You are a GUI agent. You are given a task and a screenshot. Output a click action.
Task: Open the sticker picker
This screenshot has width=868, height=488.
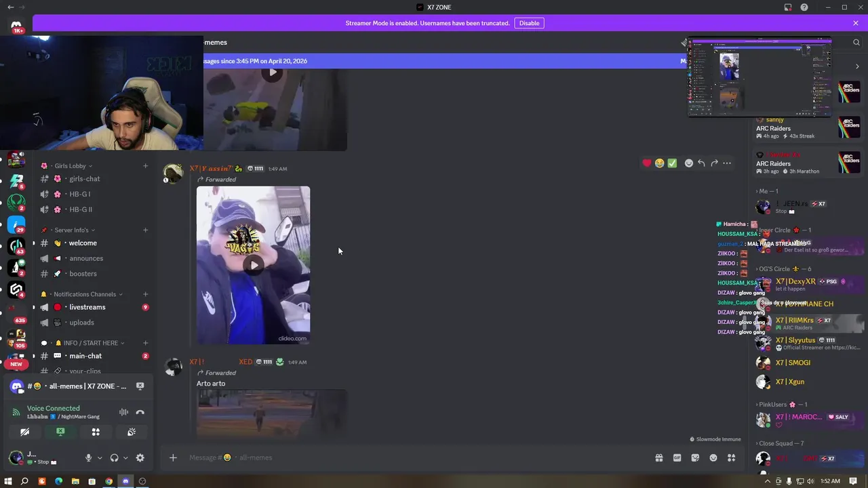[x=695, y=457]
